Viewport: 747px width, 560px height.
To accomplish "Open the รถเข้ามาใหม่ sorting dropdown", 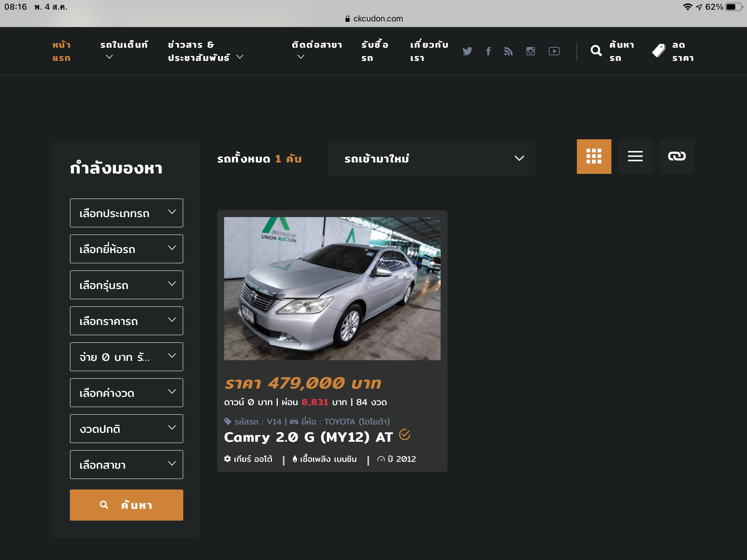I will pyautogui.click(x=431, y=158).
